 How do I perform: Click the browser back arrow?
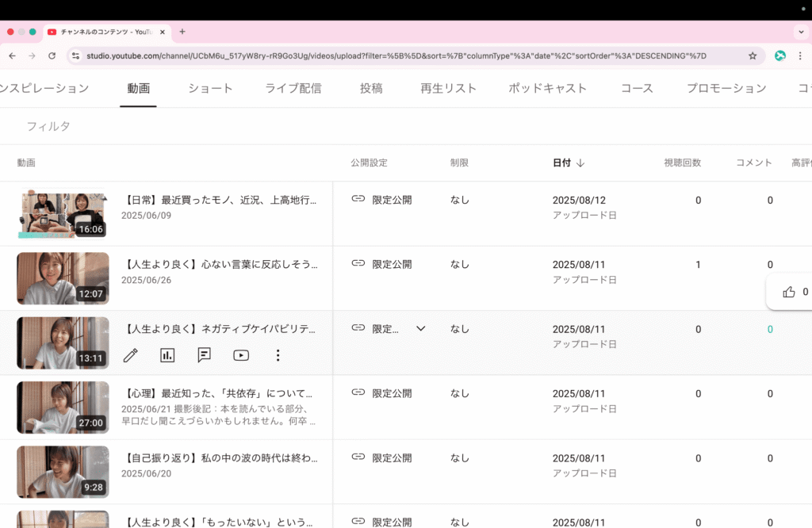[13, 55]
